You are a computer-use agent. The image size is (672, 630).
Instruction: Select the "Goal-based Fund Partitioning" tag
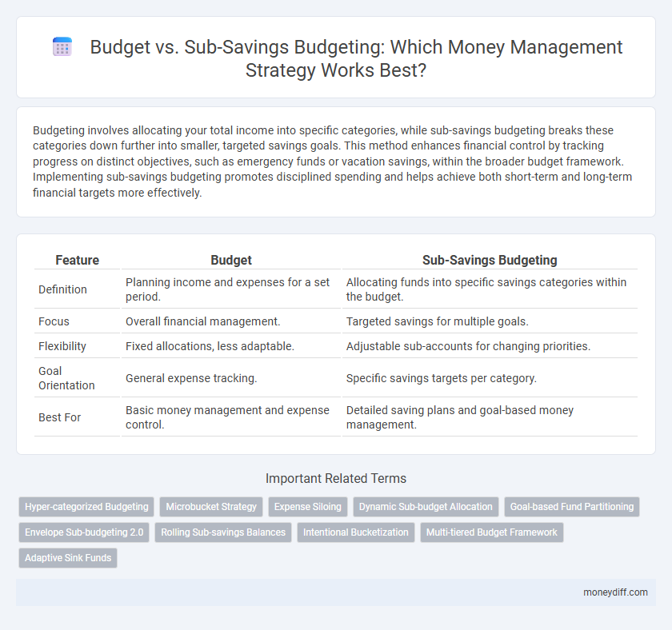click(571, 506)
